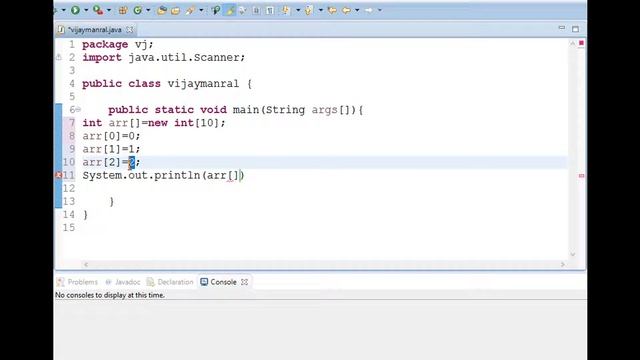Expand the New Java Class dropdown arrow
Viewport: 640px width, 360px height.
click(148, 10)
